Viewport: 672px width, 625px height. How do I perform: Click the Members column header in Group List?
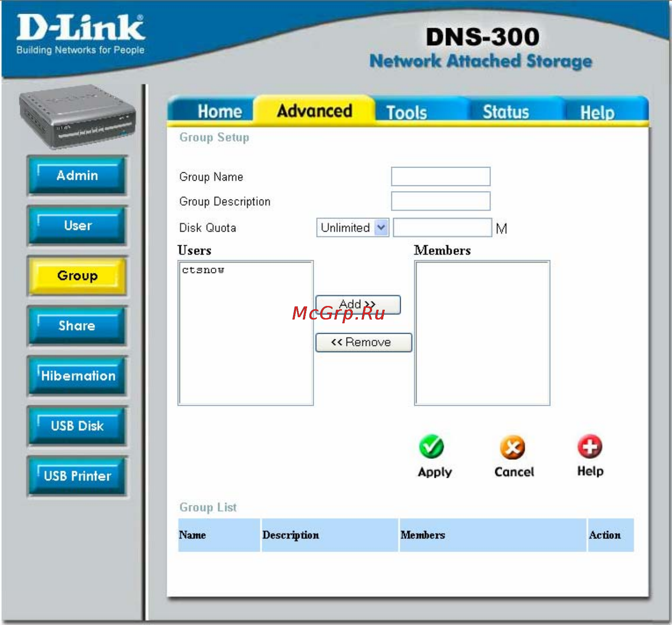pyautogui.click(x=493, y=535)
